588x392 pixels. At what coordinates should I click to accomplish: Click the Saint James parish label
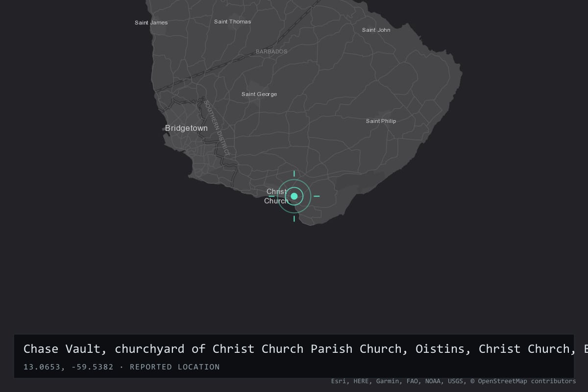click(151, 23)
